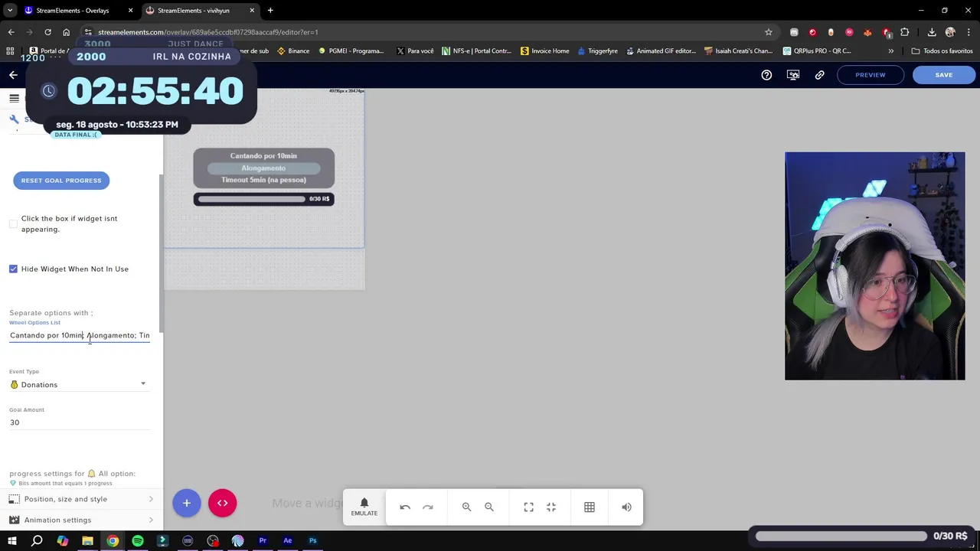Click the editor back arrow
This screenshot has height=551, width=980.
[x=13, y=75]
